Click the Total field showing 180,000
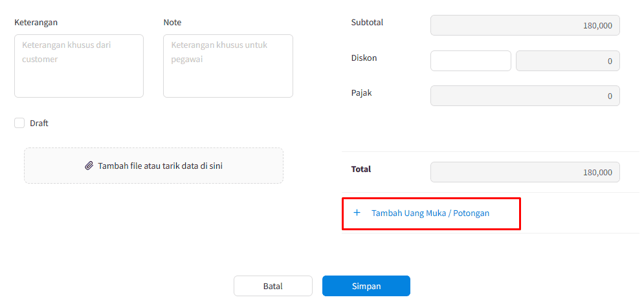644x304 pixels. coord(526,172)
